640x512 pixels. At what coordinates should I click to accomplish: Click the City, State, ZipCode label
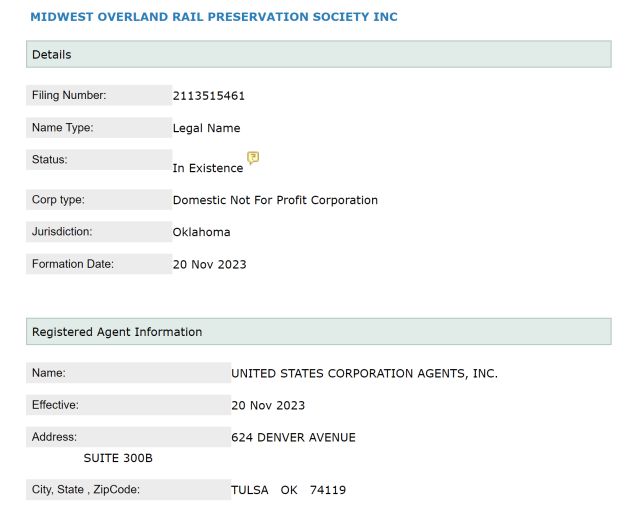coord(86,490)
